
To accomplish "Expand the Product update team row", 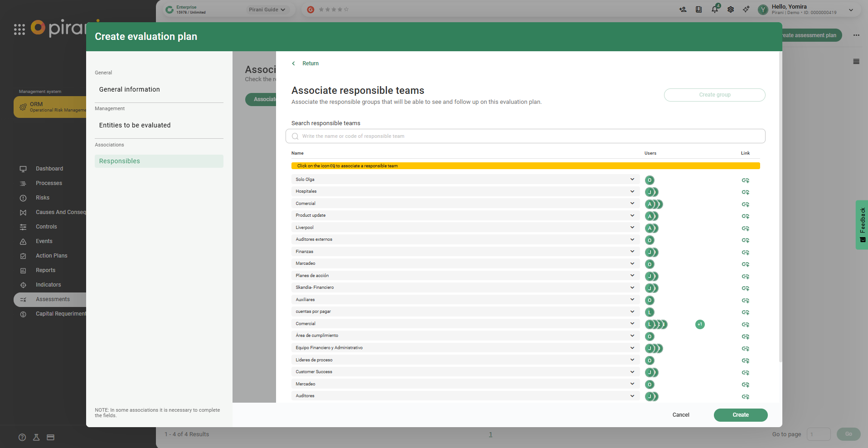I will point(632,215).
